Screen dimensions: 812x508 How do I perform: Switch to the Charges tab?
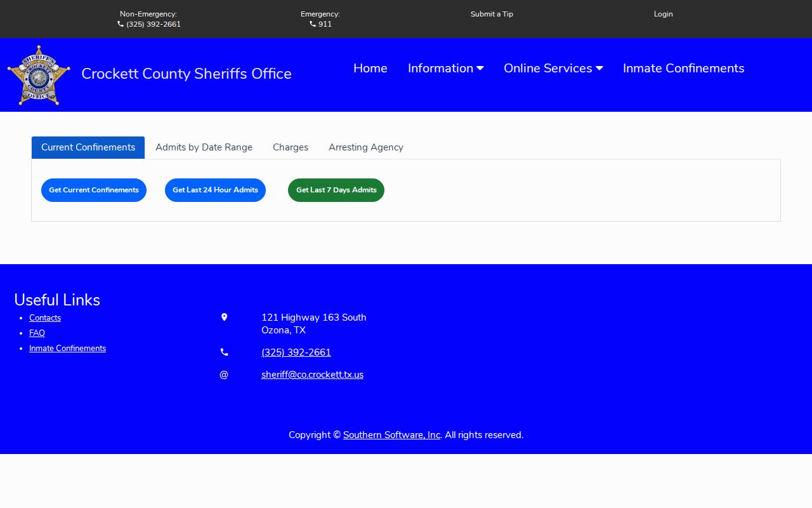(291, 147)
